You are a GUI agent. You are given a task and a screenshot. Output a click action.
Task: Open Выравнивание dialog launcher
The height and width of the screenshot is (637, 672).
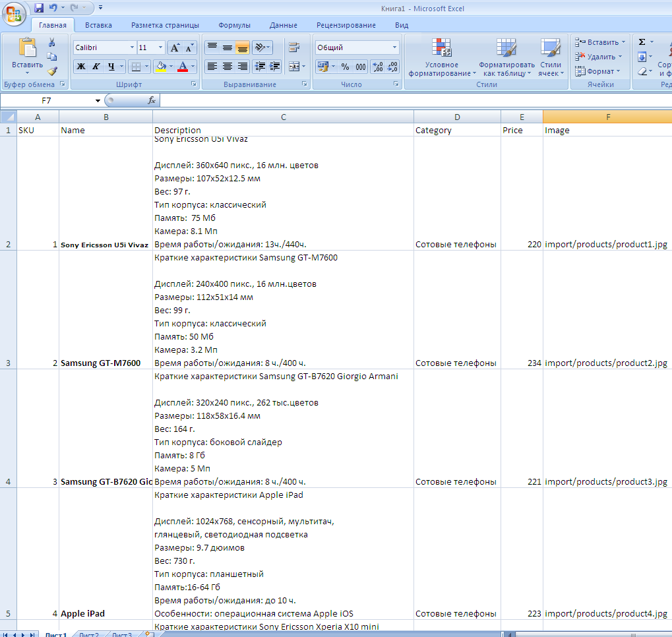(x=304, y=84)
